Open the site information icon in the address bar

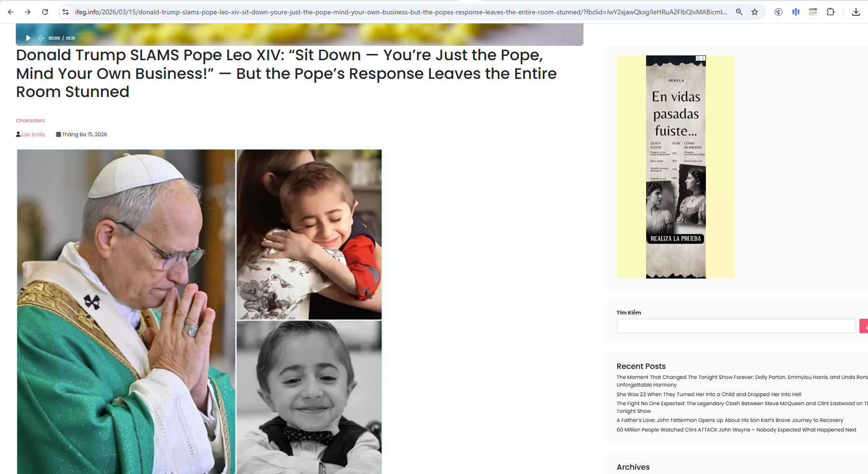point(66,12)
